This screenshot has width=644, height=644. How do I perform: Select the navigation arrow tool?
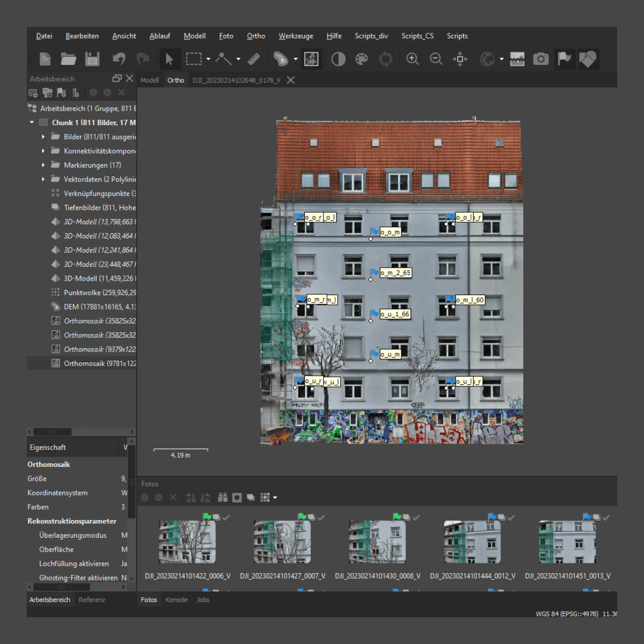tap(169, 59)
